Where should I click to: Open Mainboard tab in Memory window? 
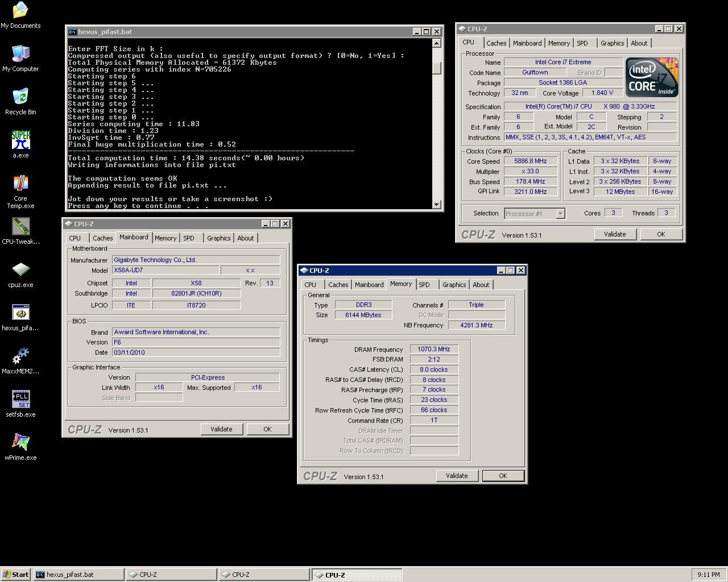tap(369, 285)
